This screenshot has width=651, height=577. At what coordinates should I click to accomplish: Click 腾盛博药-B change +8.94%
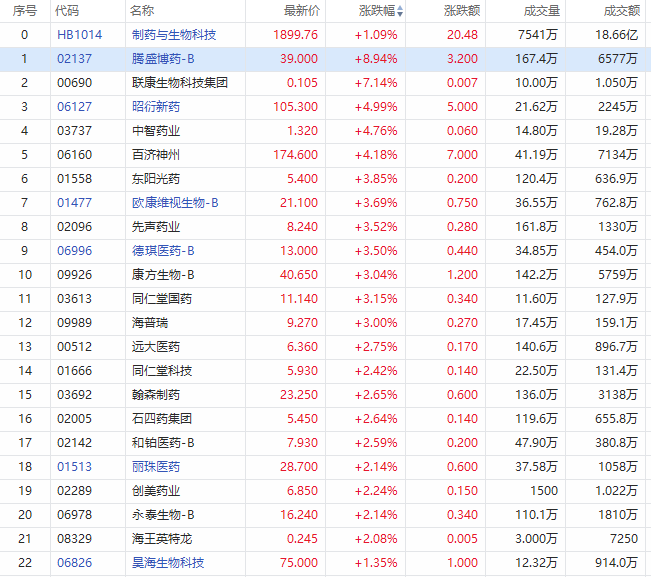coord(376,59)
